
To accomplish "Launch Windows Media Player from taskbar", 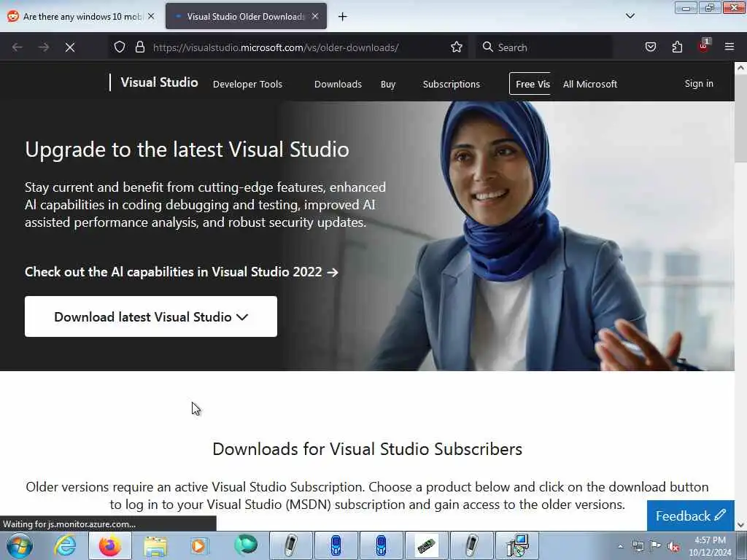I will (x=199, y=545).
